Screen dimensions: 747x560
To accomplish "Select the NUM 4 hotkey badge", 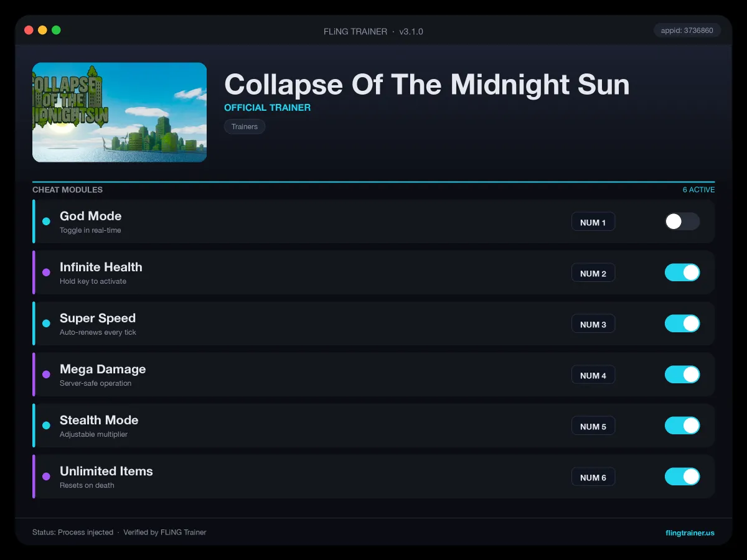I will [593, 375].
